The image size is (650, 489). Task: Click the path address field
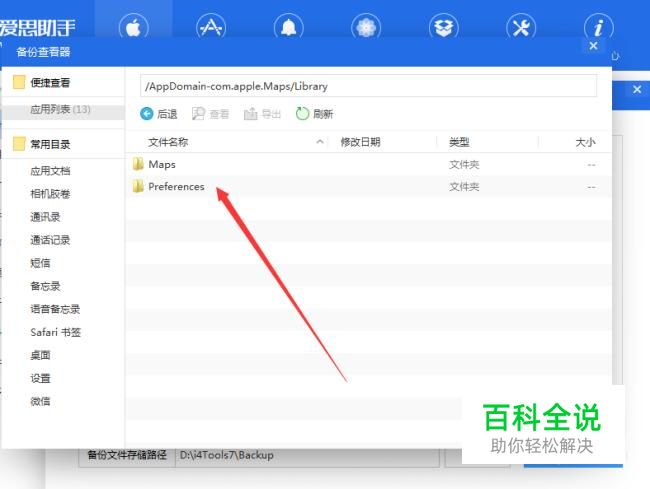coord(369,86)
